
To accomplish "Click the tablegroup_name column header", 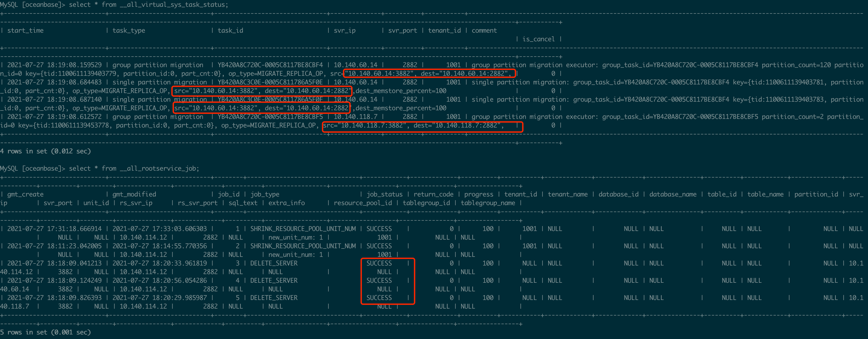I will pyautogui.click(x=488, y=203).
